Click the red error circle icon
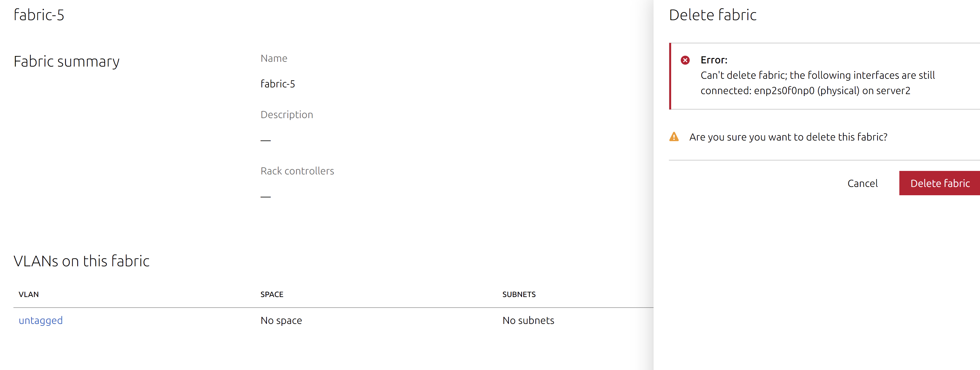Viewport: 980px width, 370px height. click(685, 60)
